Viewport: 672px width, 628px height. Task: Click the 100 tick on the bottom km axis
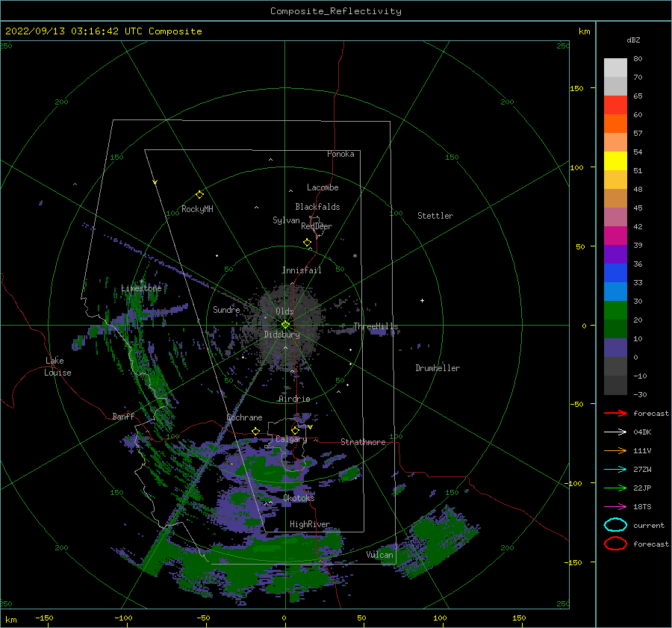coord(440,618)
